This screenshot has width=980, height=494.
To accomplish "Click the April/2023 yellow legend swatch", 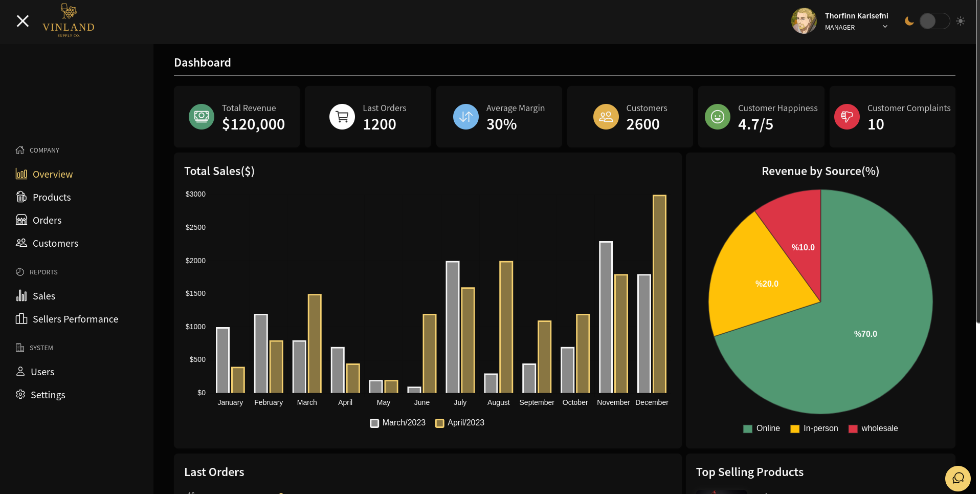I will (x=439, y=423).
